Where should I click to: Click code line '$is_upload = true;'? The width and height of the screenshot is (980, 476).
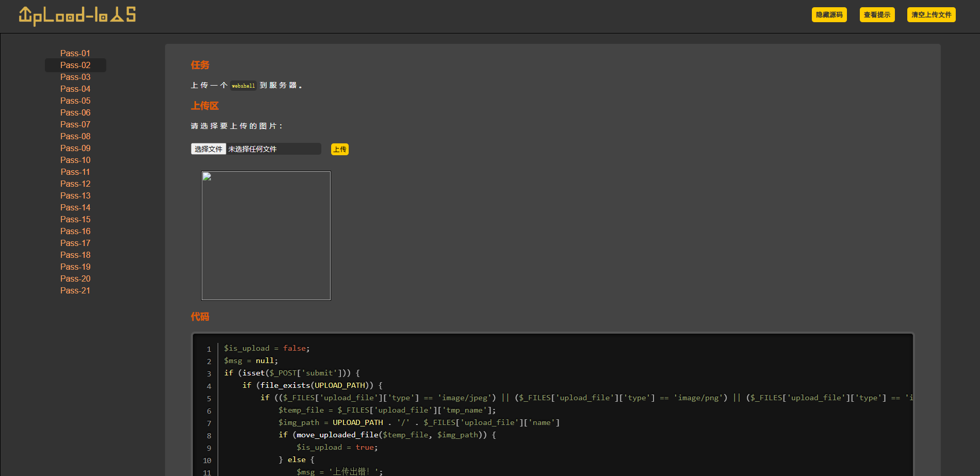337,447
